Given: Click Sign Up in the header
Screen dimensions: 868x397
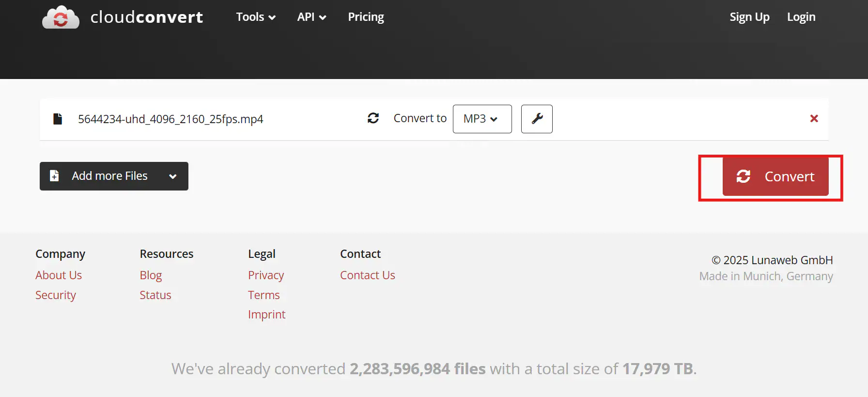Looking at the screenshot, I should tap(749, 17).
